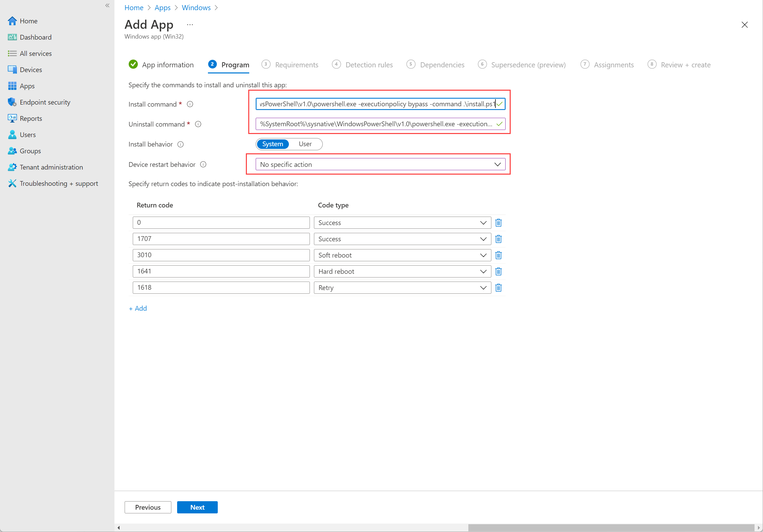Viewport: 763px width, 532px height.
Task: Select the Program step tab
Action: pos(229,65)
